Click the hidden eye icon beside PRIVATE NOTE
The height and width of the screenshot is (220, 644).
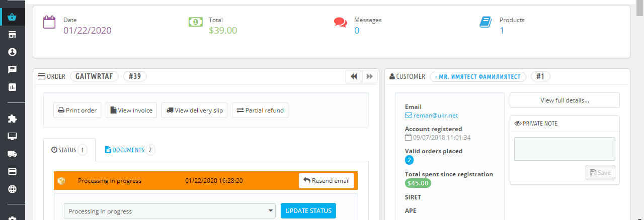click(x=518, y=124)
